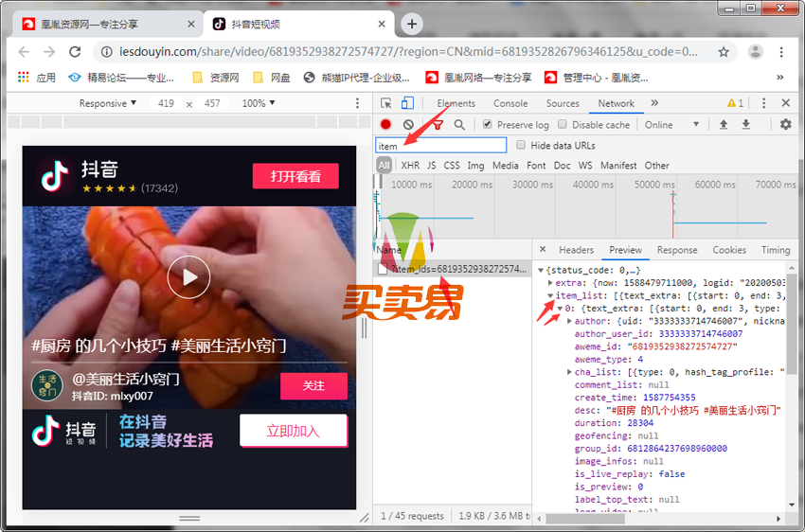Screen dimensions: 805x532
Task: Click the 打开看看 button
Action: [295, 176]
